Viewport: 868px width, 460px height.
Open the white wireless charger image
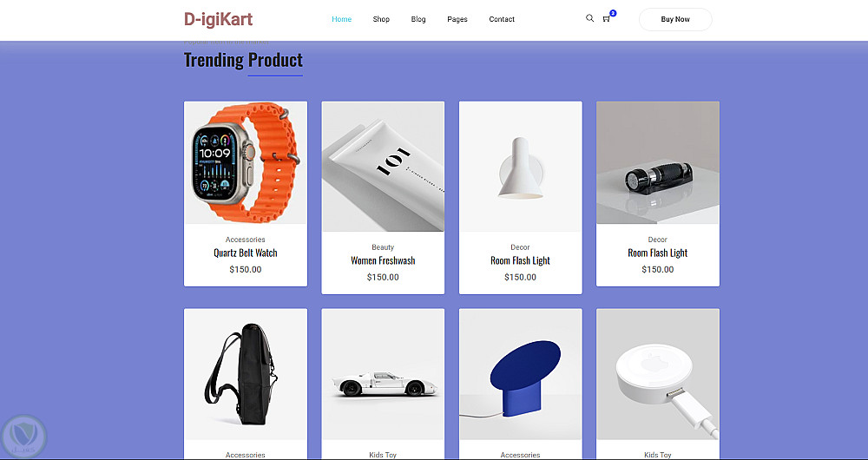coord(658,374)
